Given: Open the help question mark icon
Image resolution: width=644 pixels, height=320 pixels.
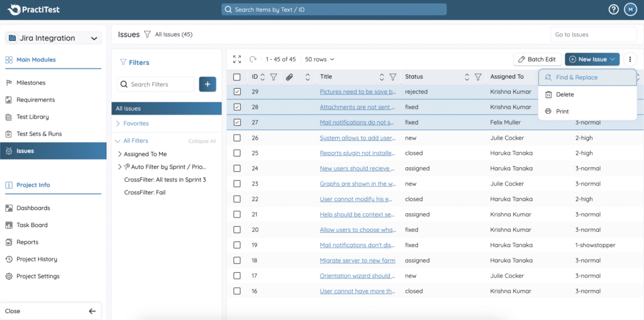Looking at the screenshot, I should click(x=614, y=9).
